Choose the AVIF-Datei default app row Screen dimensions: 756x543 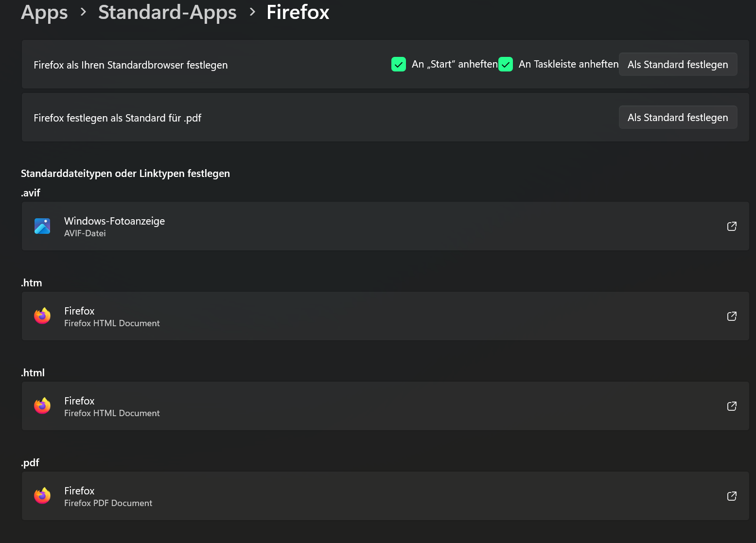click(x=385, y=226)
